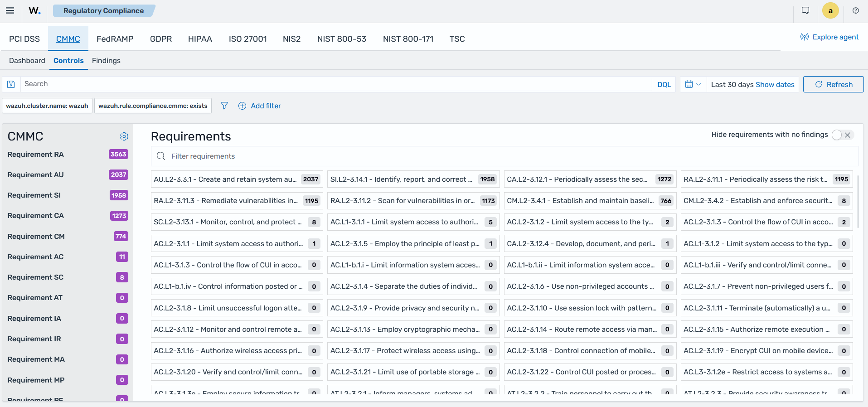Screen dimensions: 868x407
Task: Open the Findings sub-tab
Action: pyautogui.click(x=106, y=61)
